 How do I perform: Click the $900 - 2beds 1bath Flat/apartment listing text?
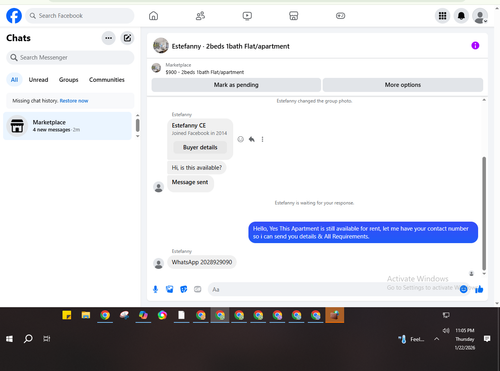tap(205, 72)
